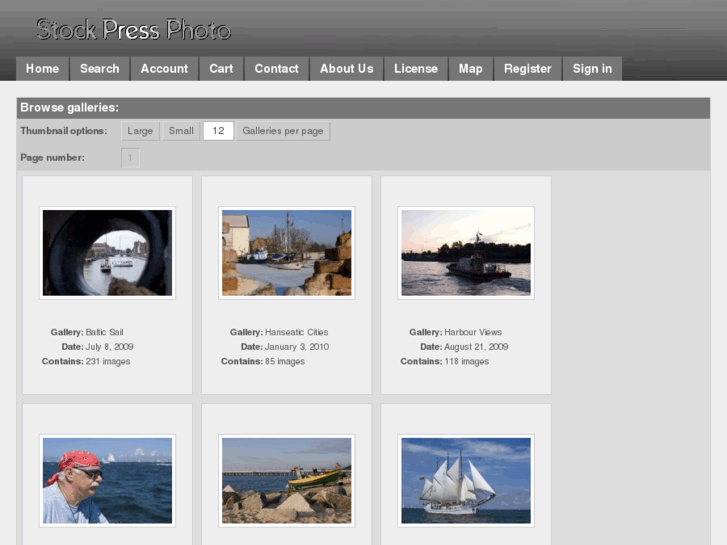Open the Contact page tab
Screen dimensions: 727x545
point(277,69)
